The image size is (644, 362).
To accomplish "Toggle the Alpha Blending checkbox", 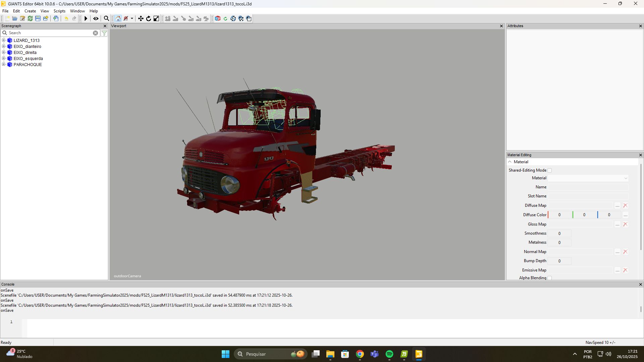I will click(x=549, y=278).
